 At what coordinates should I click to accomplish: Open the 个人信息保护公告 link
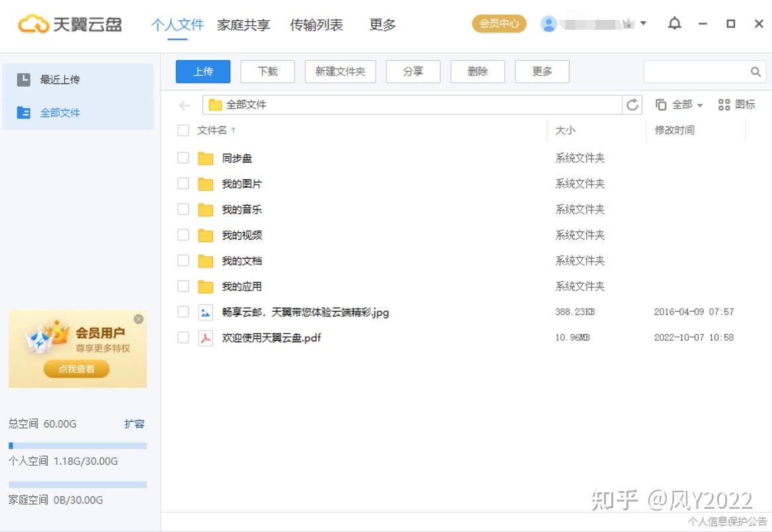(x=727, y=521)
